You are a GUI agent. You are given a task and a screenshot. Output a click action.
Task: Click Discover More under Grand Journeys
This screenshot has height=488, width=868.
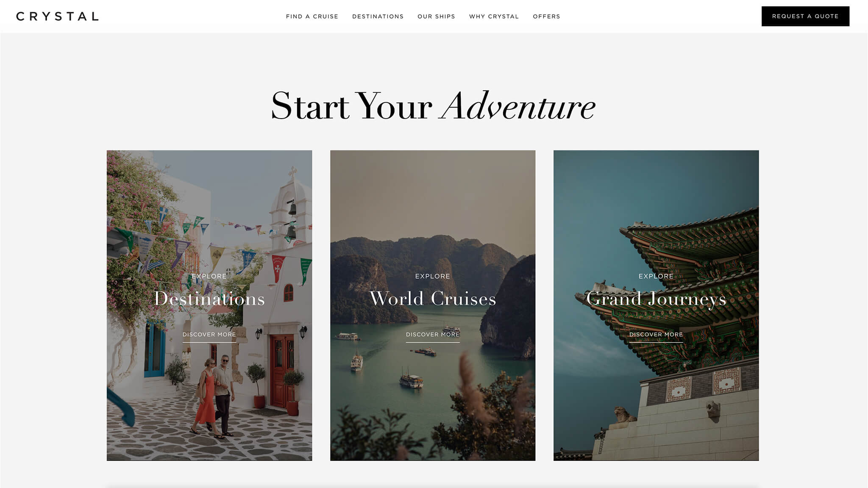(656, 335)
